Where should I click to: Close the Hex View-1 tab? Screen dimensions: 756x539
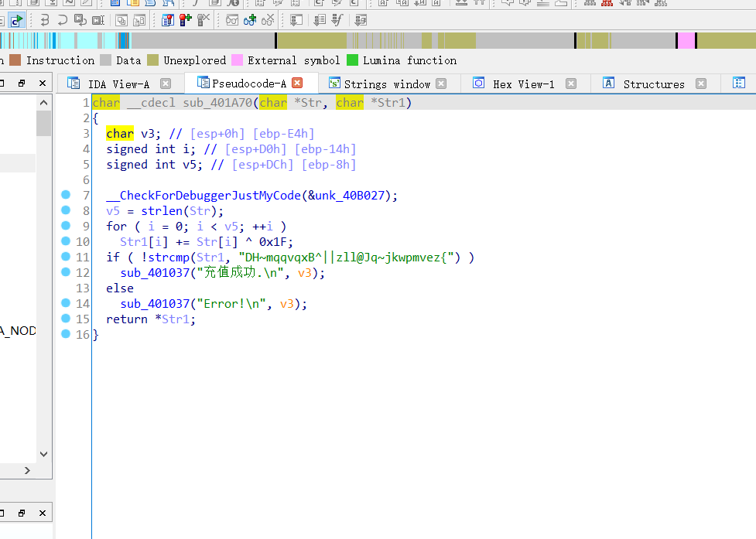pyautogui.click(x=571, y=84)
